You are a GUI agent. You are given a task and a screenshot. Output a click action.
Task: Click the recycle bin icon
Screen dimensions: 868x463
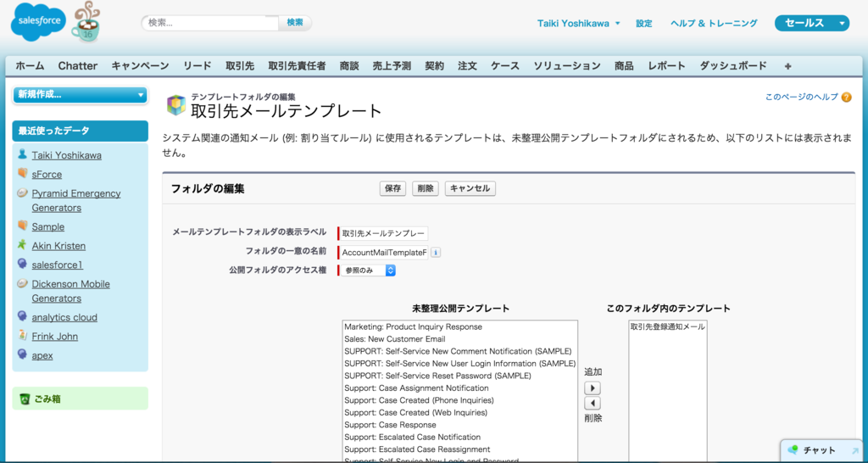[x=25, y=399]
